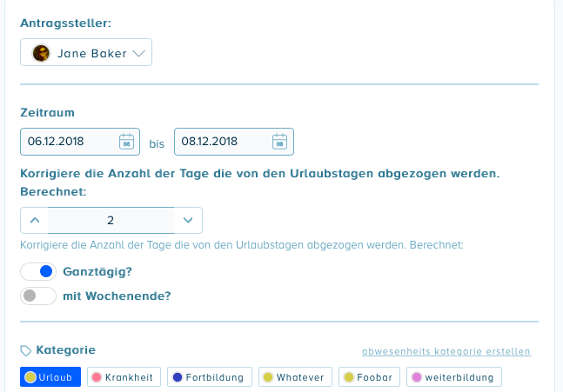Click the end date field 08.12.2018
563x392 pixels.
[234, 142]
